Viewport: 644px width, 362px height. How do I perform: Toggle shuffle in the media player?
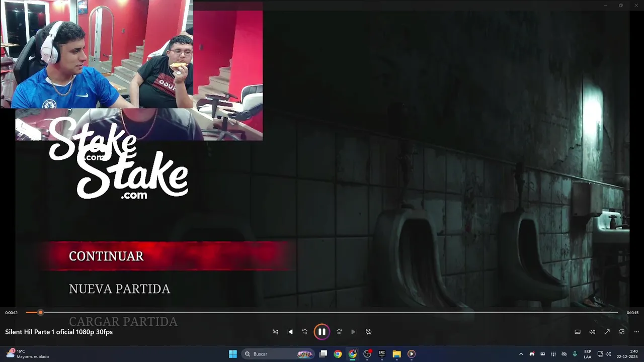(275, 332)
